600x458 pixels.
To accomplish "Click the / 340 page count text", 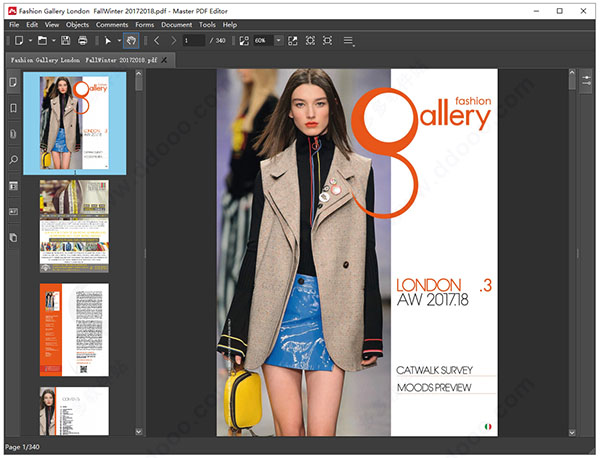I will click(x=217, y=41).
